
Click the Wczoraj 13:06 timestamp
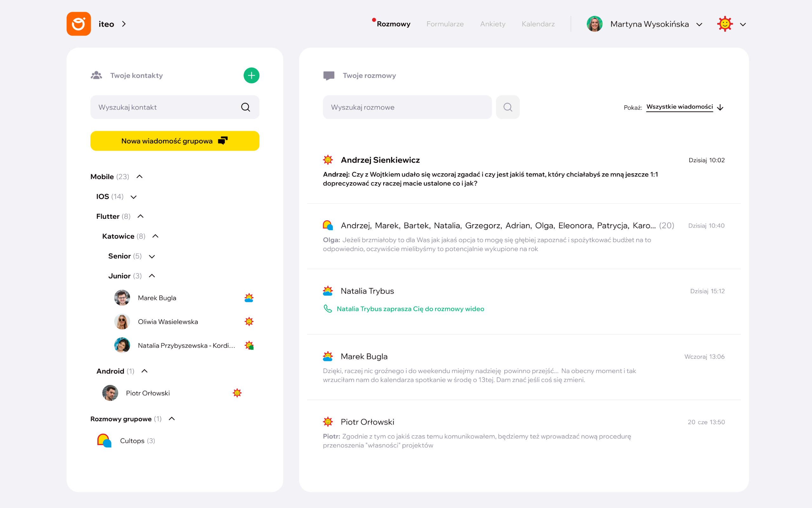click(704, 357)
